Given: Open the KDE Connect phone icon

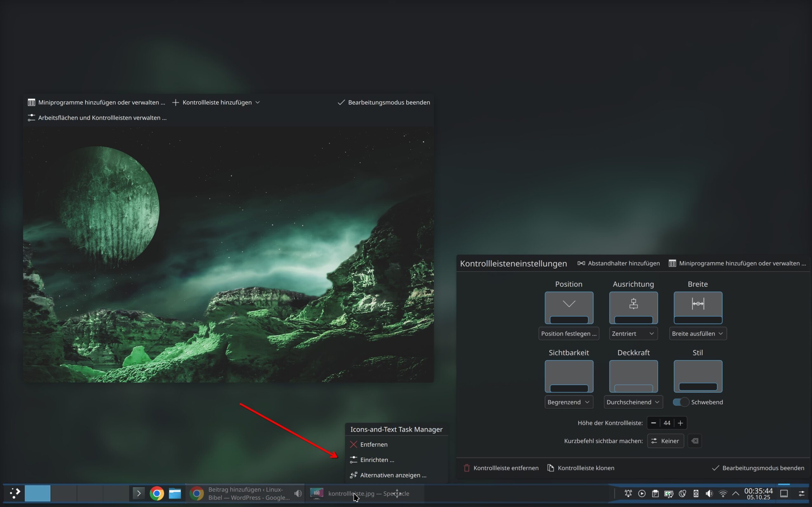Looking at the screenshot, I should coord(696,493).
